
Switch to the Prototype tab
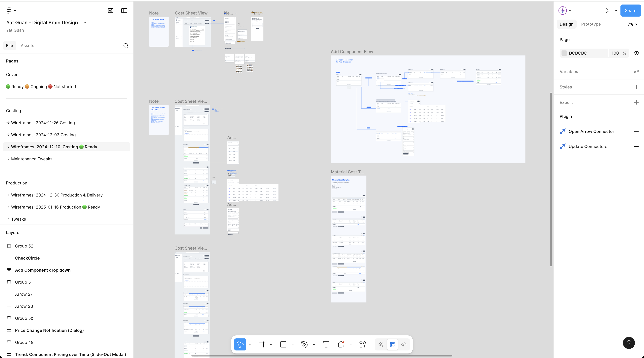tap(591, 24)
